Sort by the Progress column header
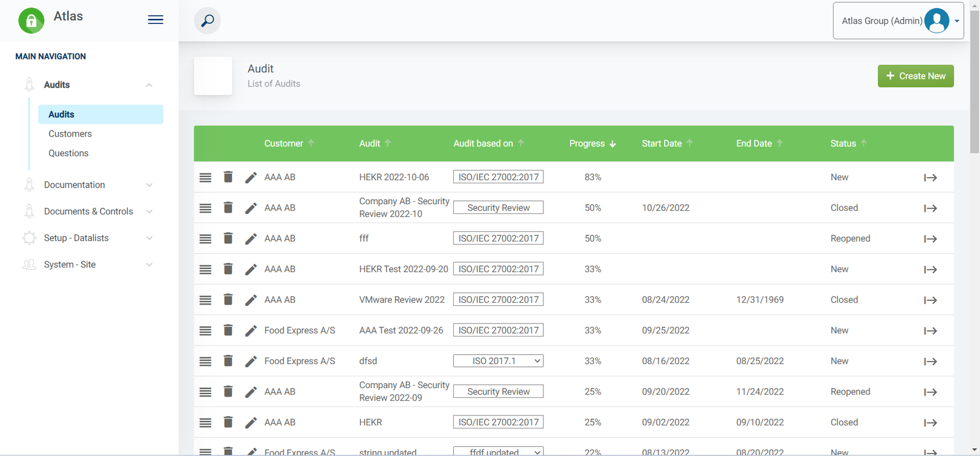Screen dimensions: 980x456 point(592,143)
